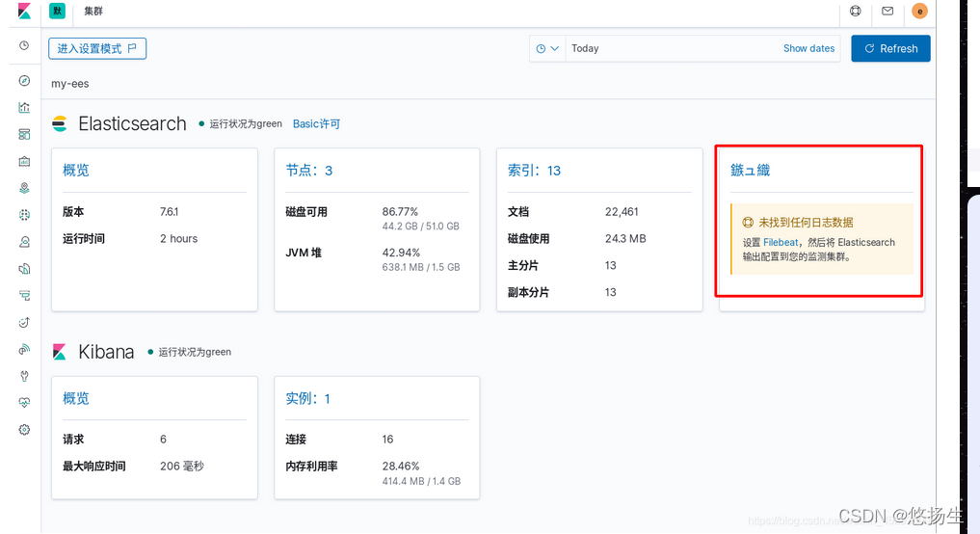Open Metrics in the sidebar
Viewport: 980px width, 534px height.
(24, 242)
